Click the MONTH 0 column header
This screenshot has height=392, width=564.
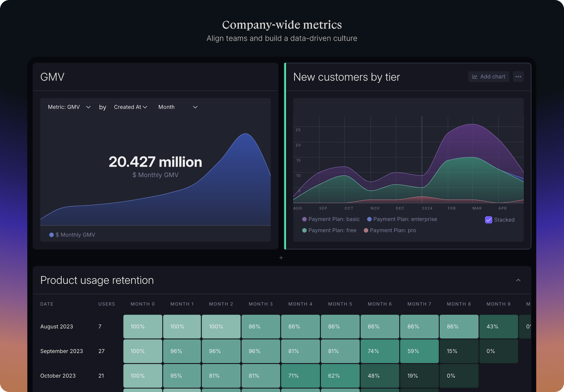click(143, 304)
